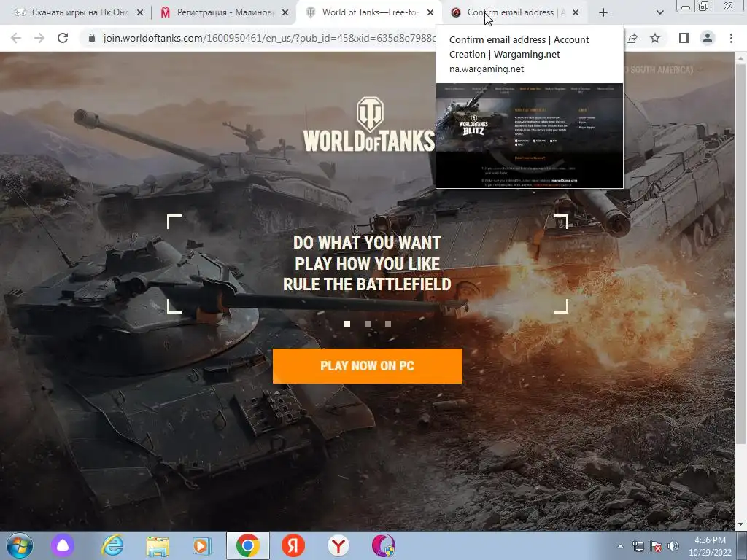Viewport: 747px width, 560px height.
Task: Close the Скачать игры на Пк tab
Action: click(x=140, y=13)
